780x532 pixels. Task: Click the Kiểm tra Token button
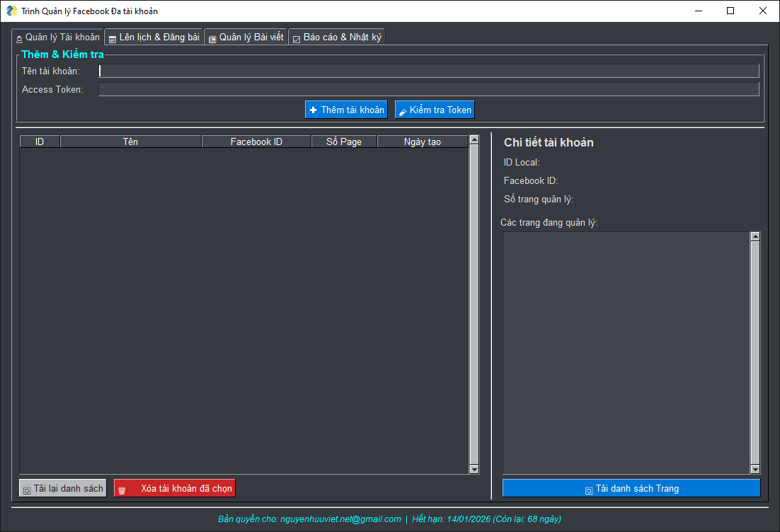435,110
